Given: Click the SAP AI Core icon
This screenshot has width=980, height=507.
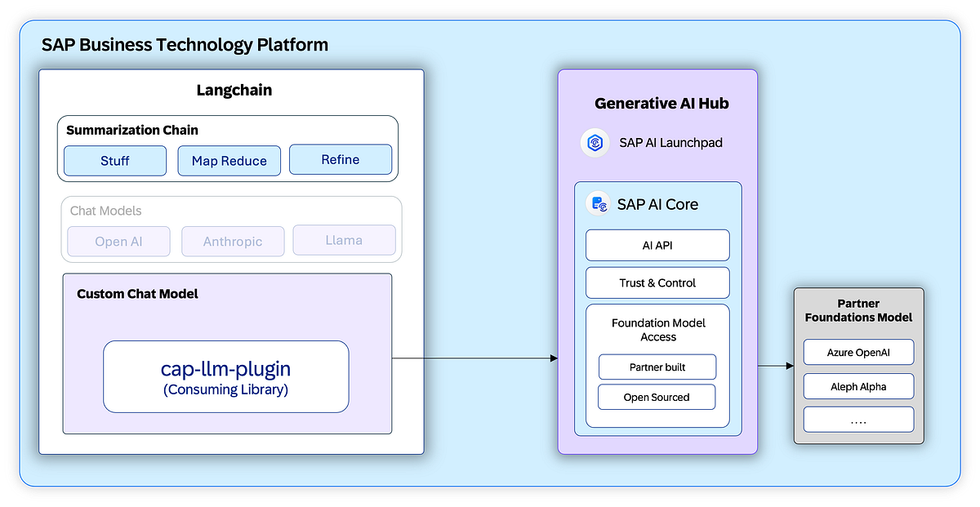Looking at the screenshot, I should click(599, 204).
